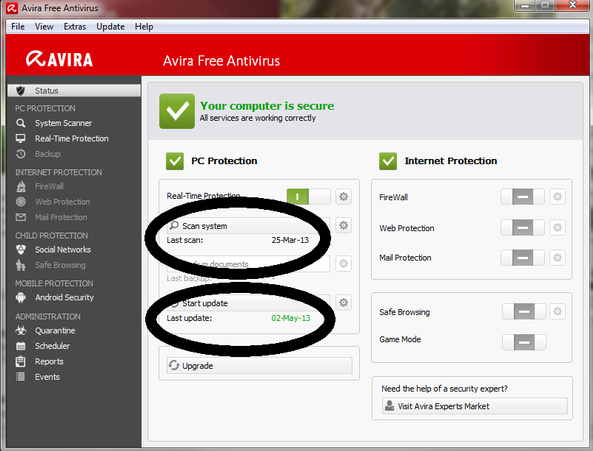Open Social Networks in sidebar
Image resolution: width=593 pixels, height=451 pixels.
click(x=63, y=250)
